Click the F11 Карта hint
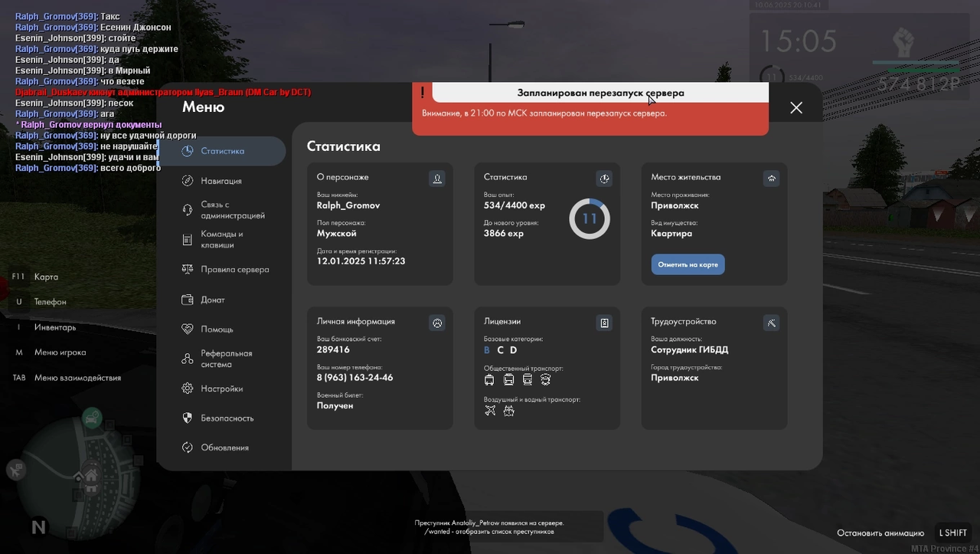Viewport: 980px width, 554px height. (35, 277)
